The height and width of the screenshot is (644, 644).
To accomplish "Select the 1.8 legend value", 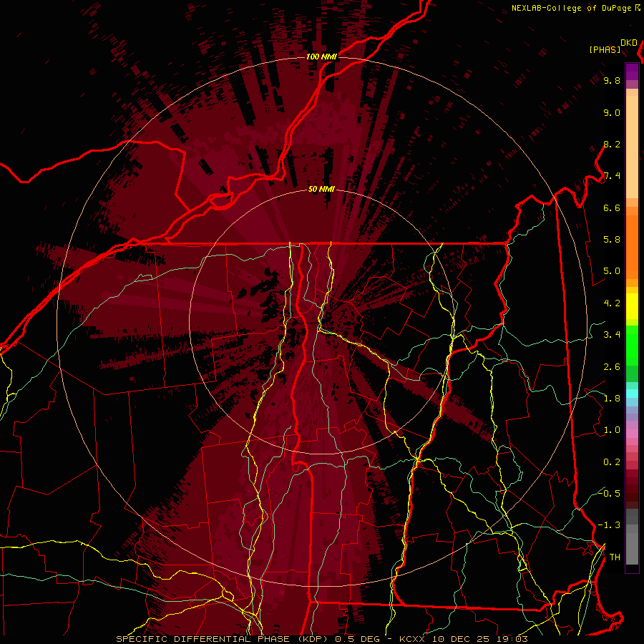I will (x=612, y=399).
